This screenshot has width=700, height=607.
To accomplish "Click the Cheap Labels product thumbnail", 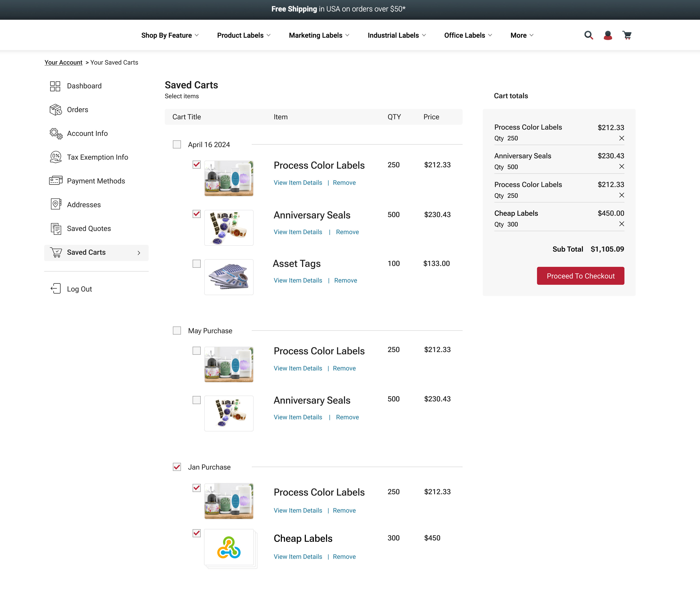I will point(229,547).
